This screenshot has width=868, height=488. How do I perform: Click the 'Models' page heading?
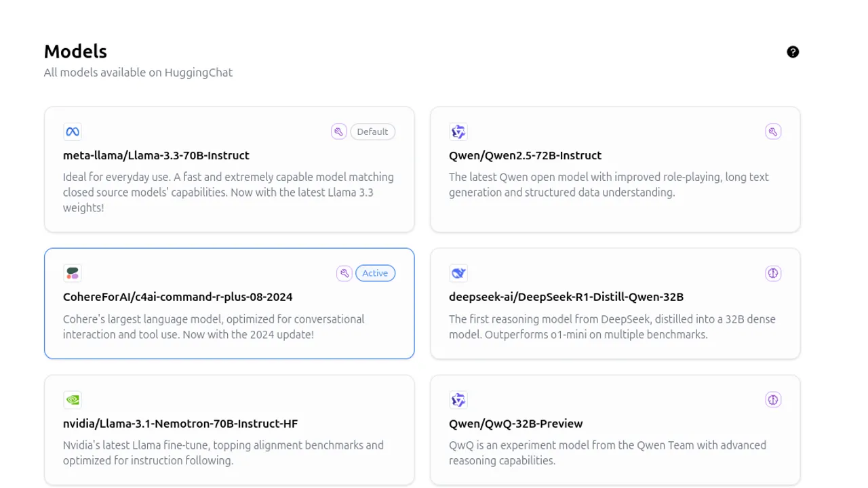[x=75, y=52]
